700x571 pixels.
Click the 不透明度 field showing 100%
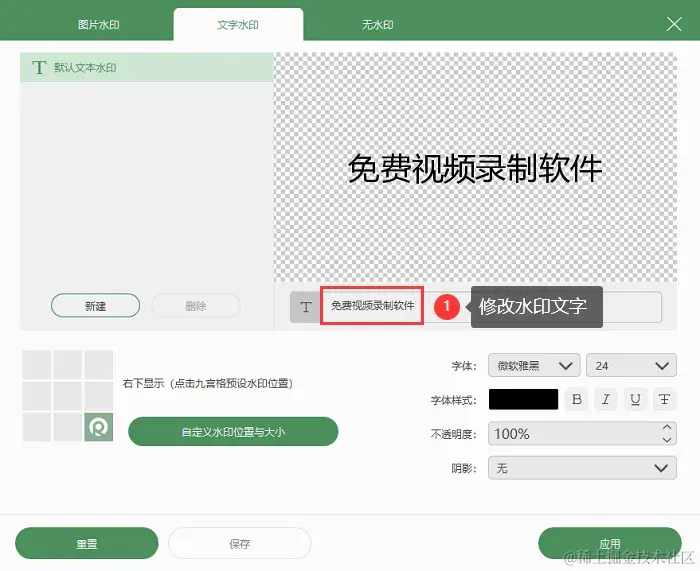(582, 433)
